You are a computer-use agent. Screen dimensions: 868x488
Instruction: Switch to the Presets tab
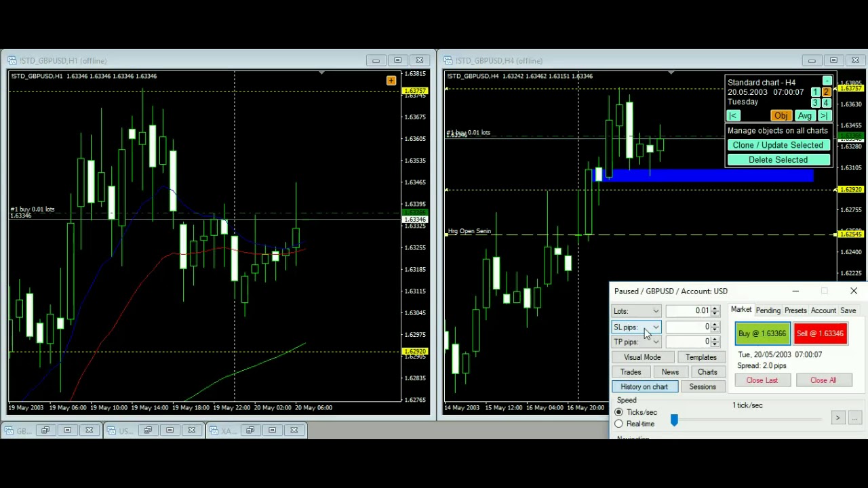pos(795,310)
